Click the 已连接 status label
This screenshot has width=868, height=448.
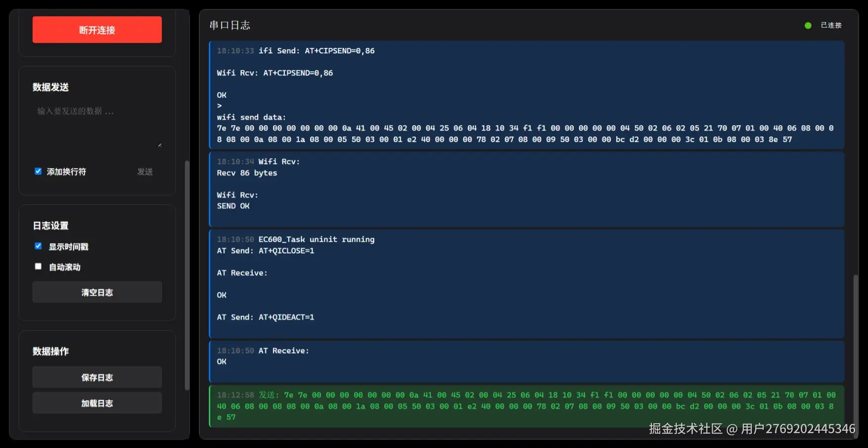pos(831,25)
